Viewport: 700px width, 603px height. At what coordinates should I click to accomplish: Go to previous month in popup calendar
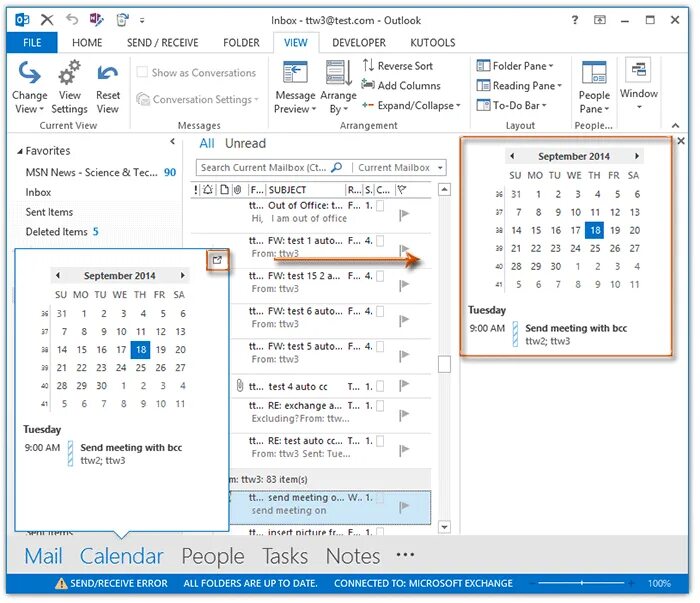(58, 275)
